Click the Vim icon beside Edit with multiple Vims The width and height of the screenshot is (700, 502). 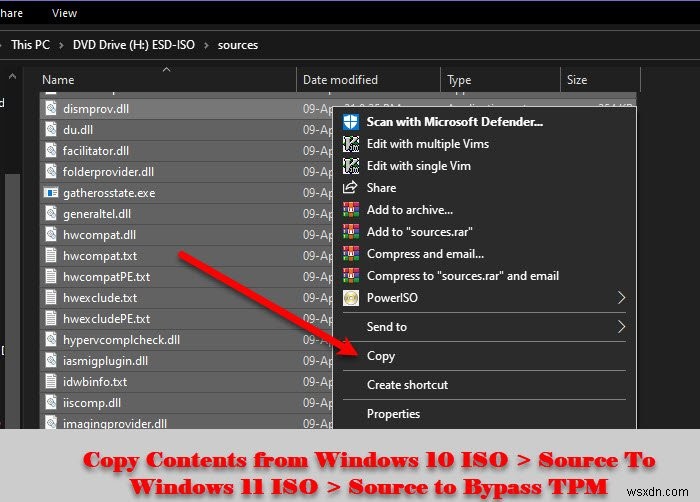[x=350, y=144]
